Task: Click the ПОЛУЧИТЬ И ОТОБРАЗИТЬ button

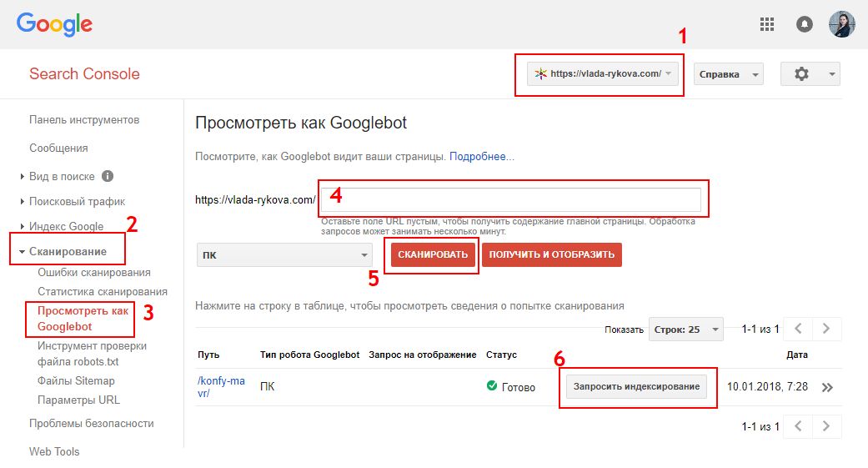Action: click(x=552, y=254)
